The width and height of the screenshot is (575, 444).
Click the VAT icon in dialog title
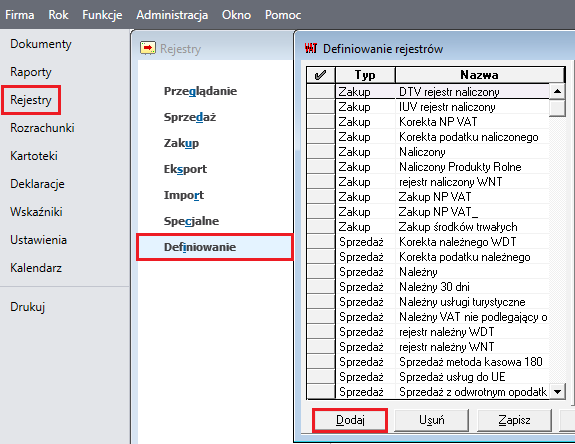[x=311, y=48]
